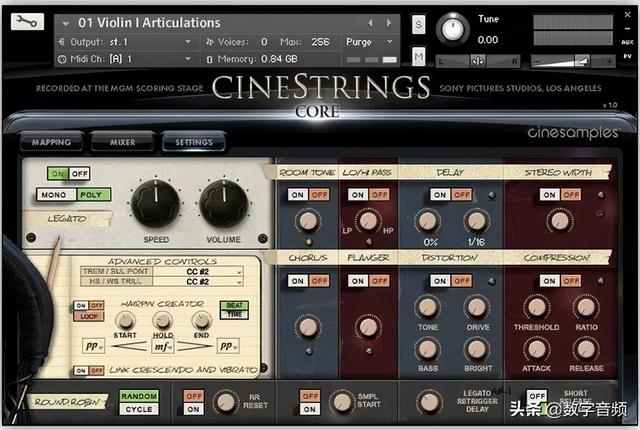Viewport: 640px width, 430px height.
Task: Turn Distortion effect ON
Action: click(x=440, y=281)
